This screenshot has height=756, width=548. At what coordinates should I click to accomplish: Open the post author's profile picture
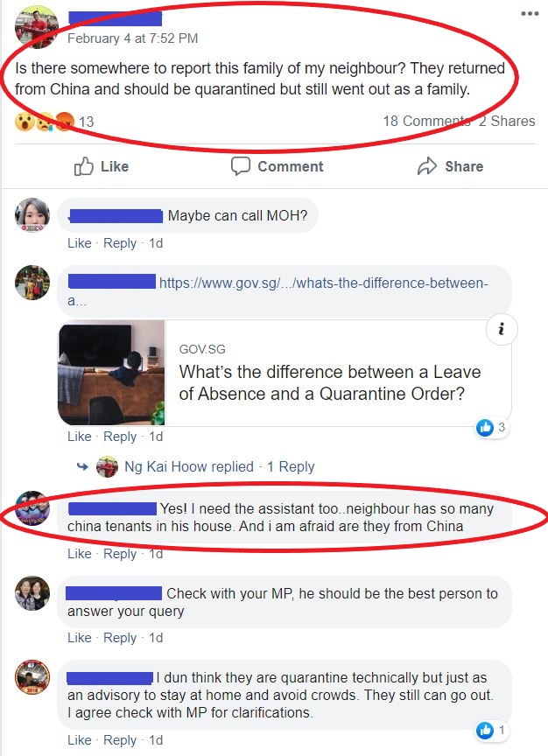[x=36, y=27]
